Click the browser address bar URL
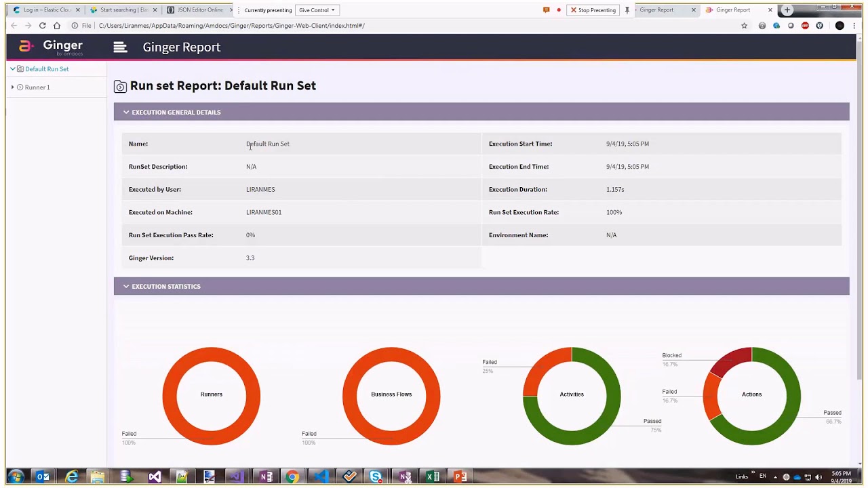This screenshot has width=868, height=488. tap(231, 26)
